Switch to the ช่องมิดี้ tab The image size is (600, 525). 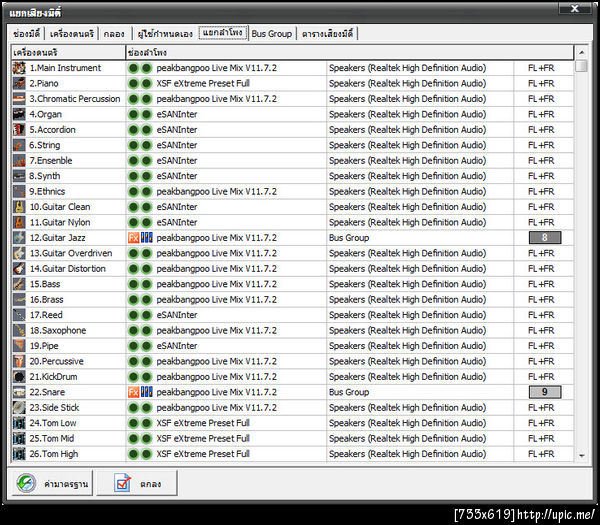[26, 34]
